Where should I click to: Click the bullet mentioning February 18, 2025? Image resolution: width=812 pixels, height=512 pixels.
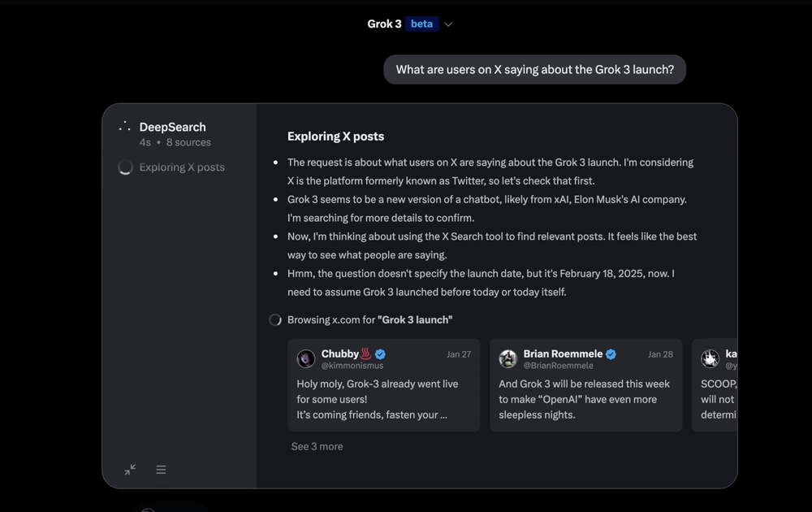481,283
